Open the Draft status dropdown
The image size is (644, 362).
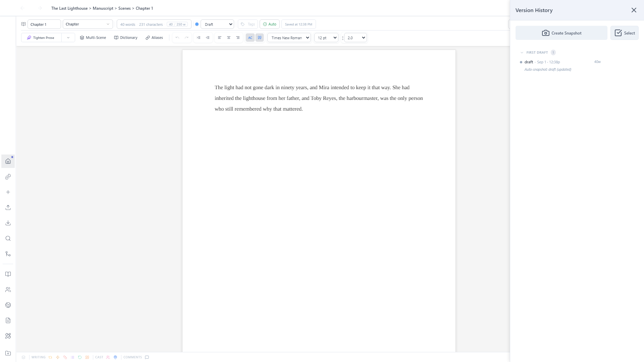pos(217,24)
